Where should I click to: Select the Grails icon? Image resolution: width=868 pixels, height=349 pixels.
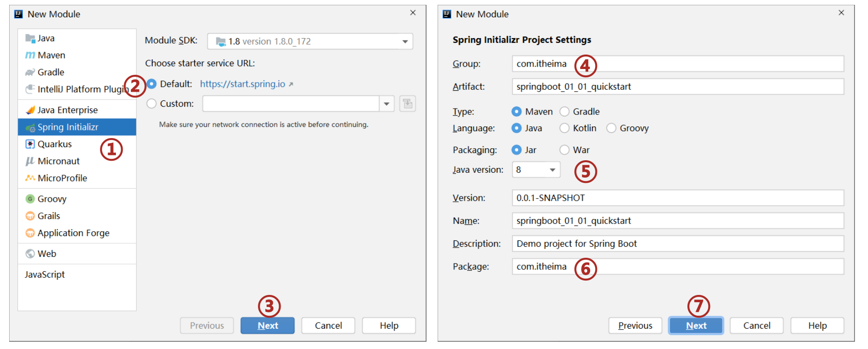(x=30, y=216)
